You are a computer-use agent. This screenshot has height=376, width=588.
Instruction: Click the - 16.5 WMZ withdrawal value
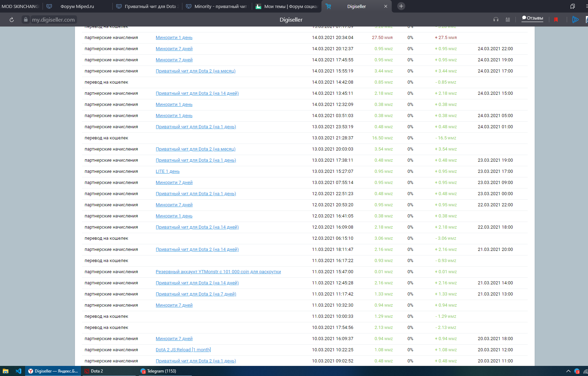(x=446, y=138)
